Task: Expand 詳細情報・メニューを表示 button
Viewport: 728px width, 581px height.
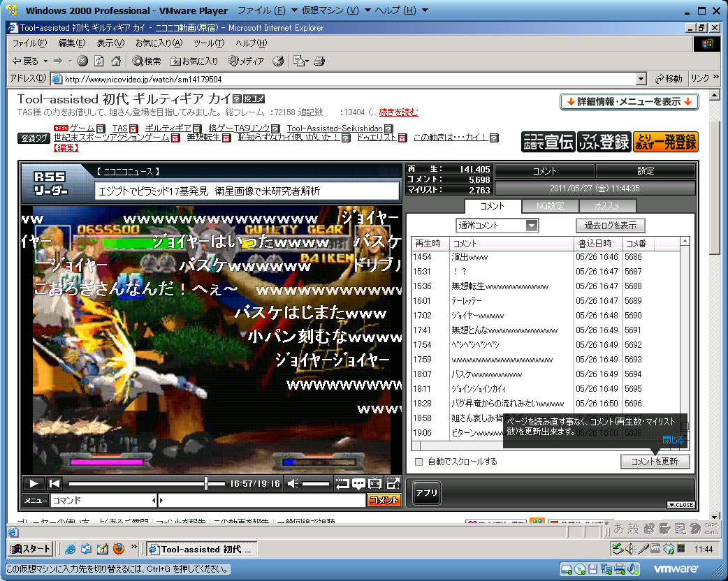Action: (x=629, y=102)
